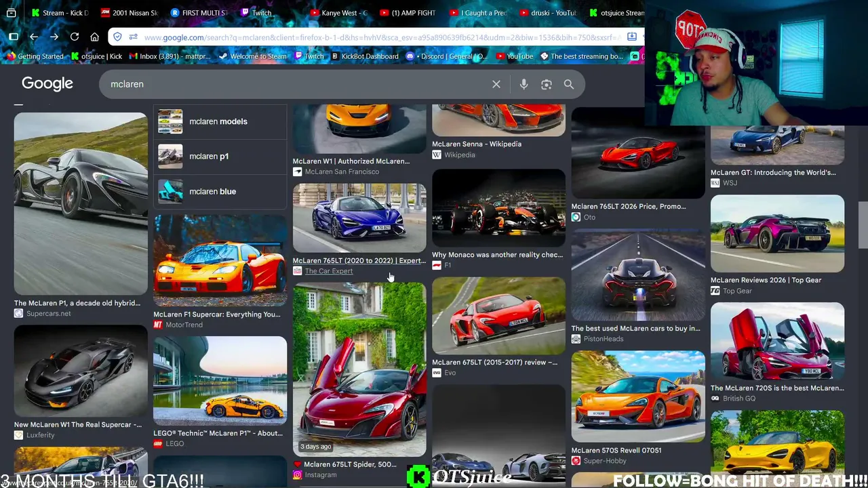Open the Firefox downloads panel icon
Image resolution: width=868 pixels, height=488 pixels.
[x=632, y=37]
